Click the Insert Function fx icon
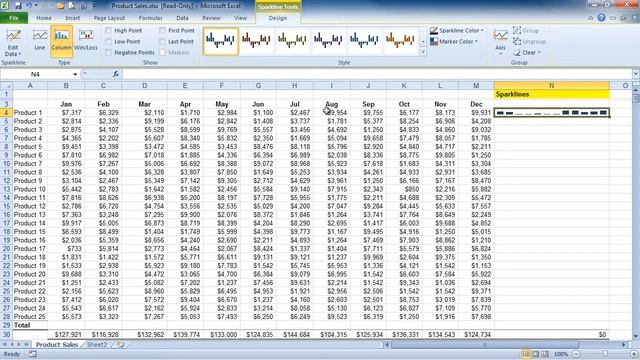Screen dimensions: 640x360 coord(116,74)
